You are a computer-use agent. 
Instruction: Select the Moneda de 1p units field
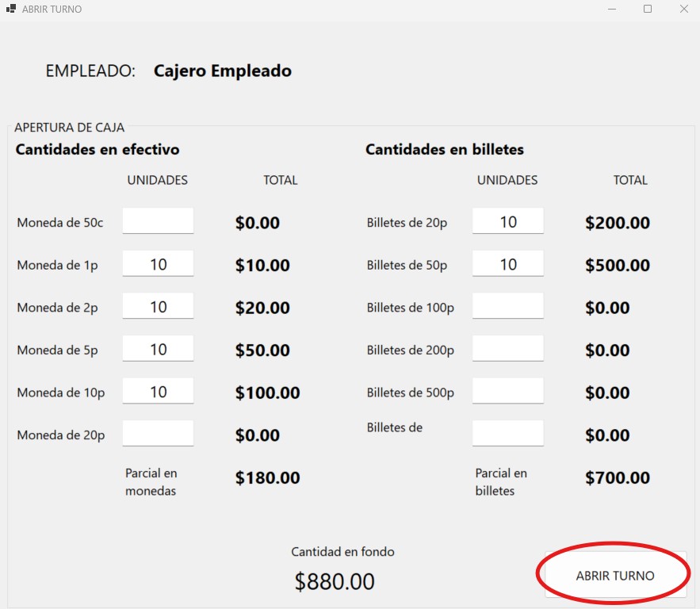(158, 264)
